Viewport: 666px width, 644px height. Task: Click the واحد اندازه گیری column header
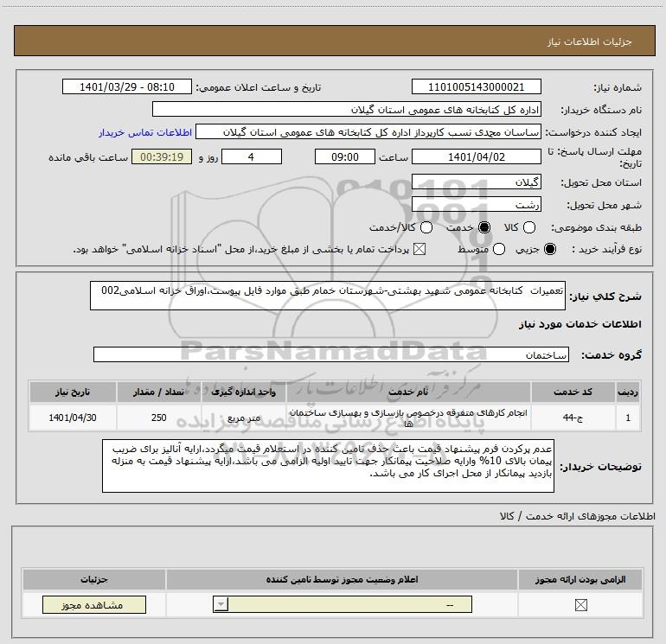pos(244,392)
